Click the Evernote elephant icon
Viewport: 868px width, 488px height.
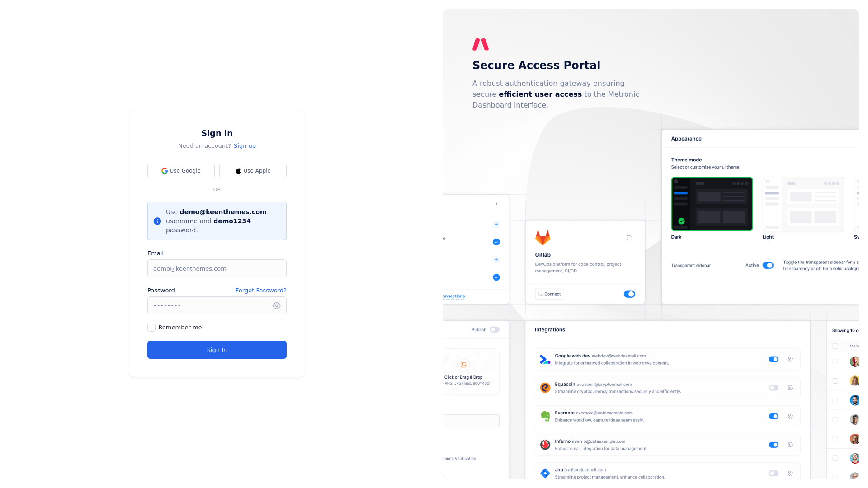545,417
